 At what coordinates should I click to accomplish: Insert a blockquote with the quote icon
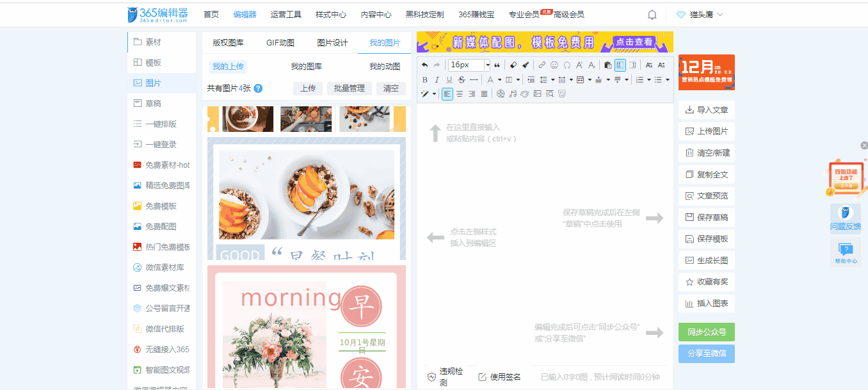click(497, 65)
